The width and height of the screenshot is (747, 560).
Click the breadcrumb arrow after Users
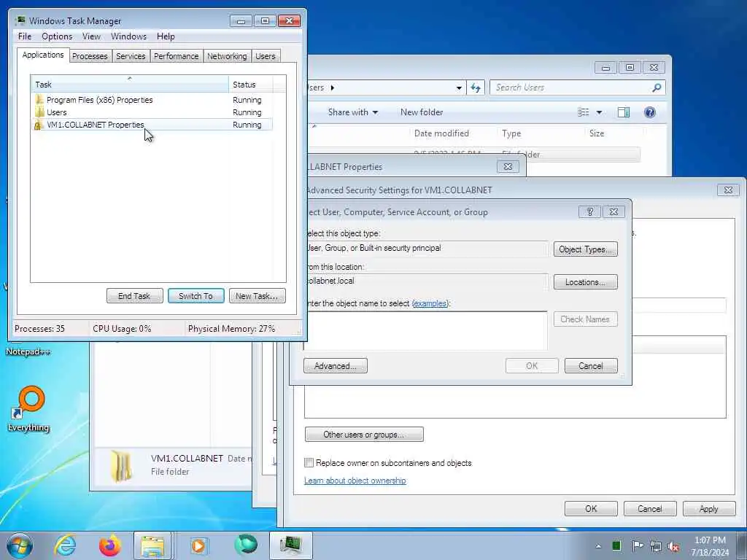point(332,87)
